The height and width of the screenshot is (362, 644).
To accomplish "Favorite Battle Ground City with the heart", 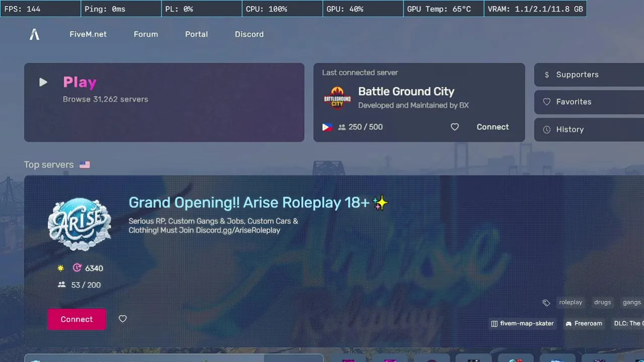I will (x=455, y=127).
